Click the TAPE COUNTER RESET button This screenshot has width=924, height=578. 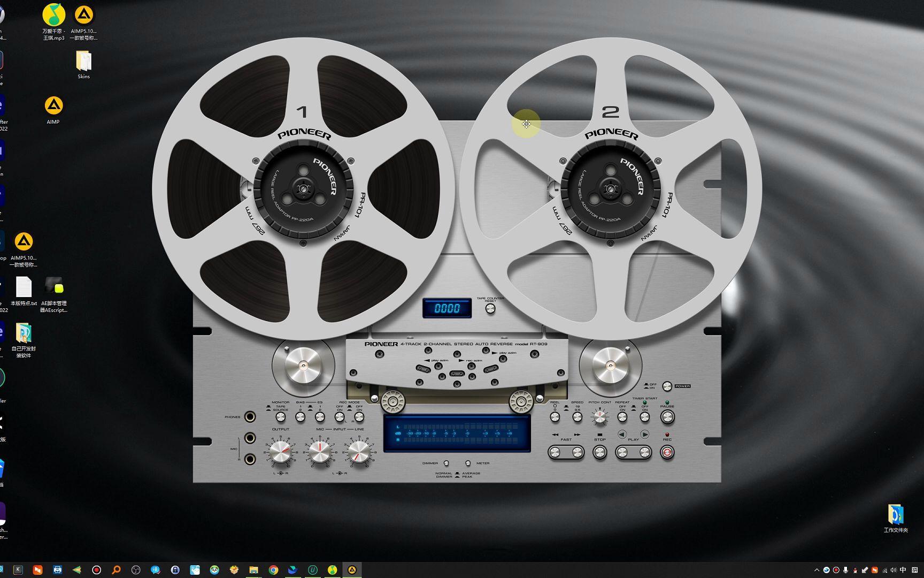[490, 309]
